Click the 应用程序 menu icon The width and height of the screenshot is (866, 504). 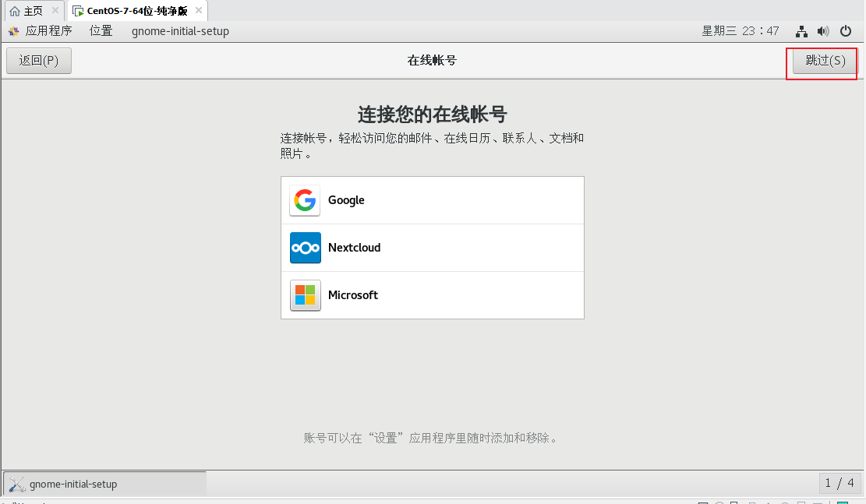14,31
